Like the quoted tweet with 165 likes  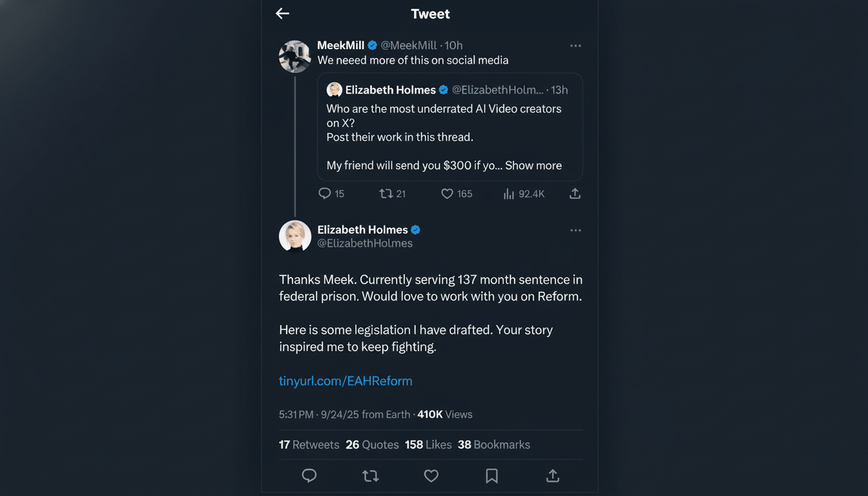pos(448,193)
